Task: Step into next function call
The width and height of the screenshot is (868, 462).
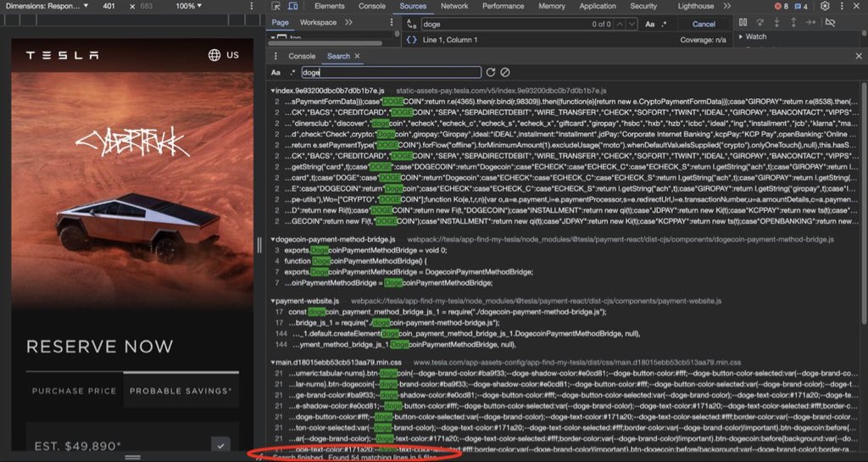Action: tap(776, 22)
